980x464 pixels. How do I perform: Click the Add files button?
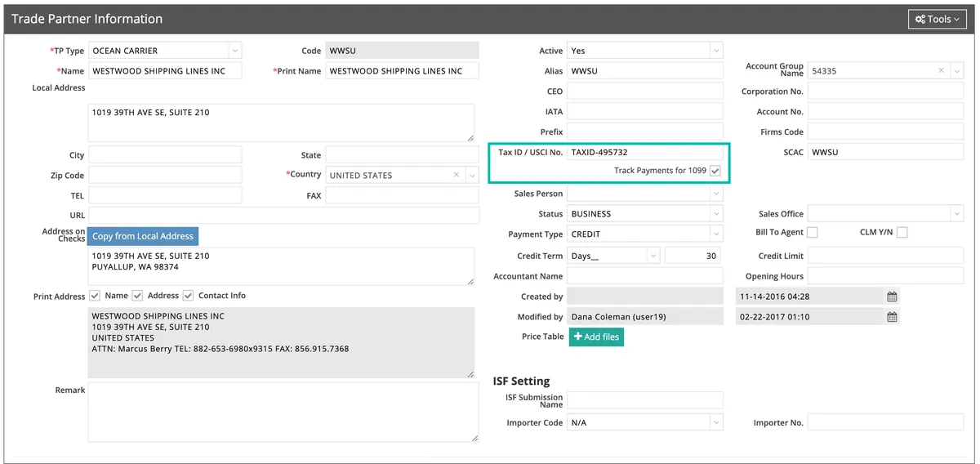pyautogui.click(x=596, y=337)
